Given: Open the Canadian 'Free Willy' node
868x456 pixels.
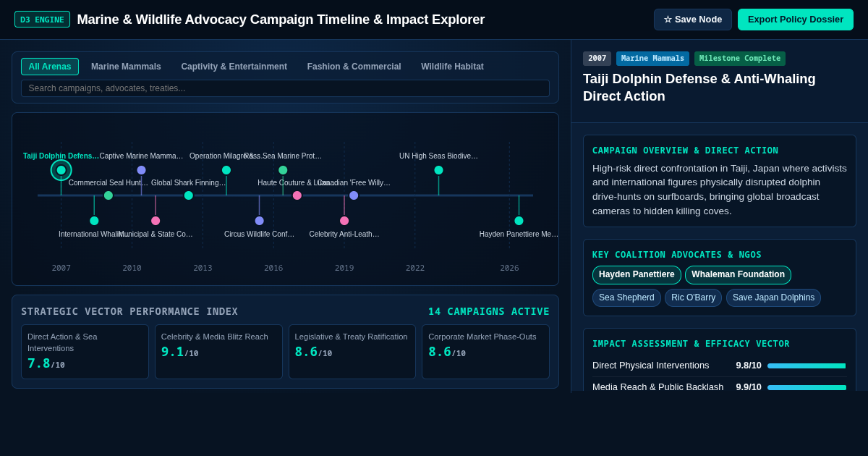Looking at the screenshot, I should [354, 195].
